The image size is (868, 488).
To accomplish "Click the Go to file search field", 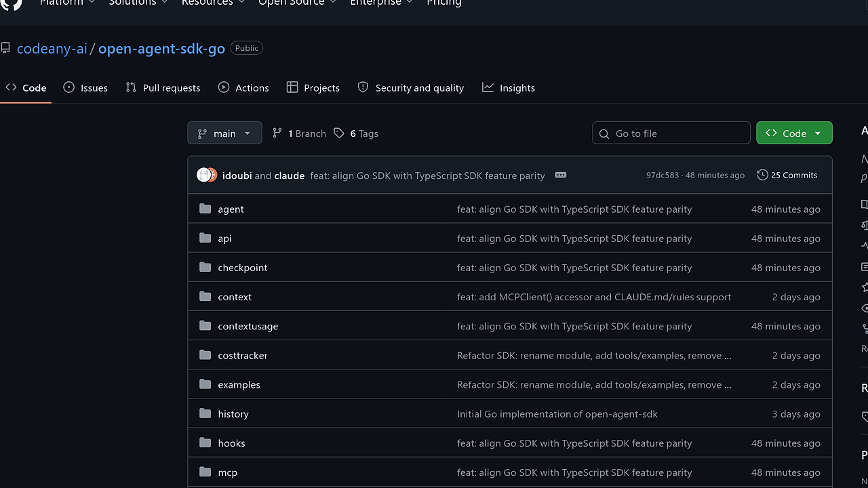I will click(x=671, y=134).
